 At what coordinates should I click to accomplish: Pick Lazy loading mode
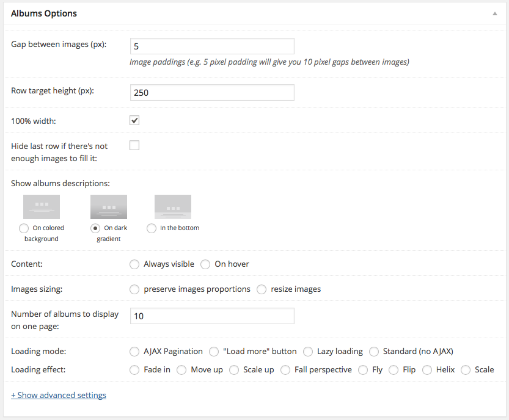[x=308, y=352]
